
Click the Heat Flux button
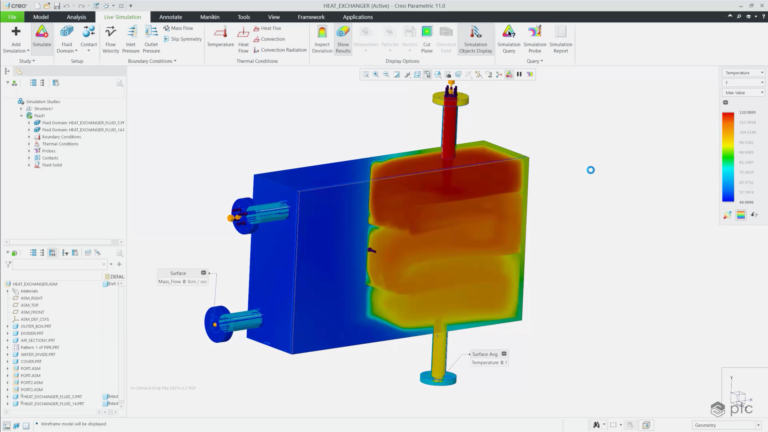pos(267,28)
